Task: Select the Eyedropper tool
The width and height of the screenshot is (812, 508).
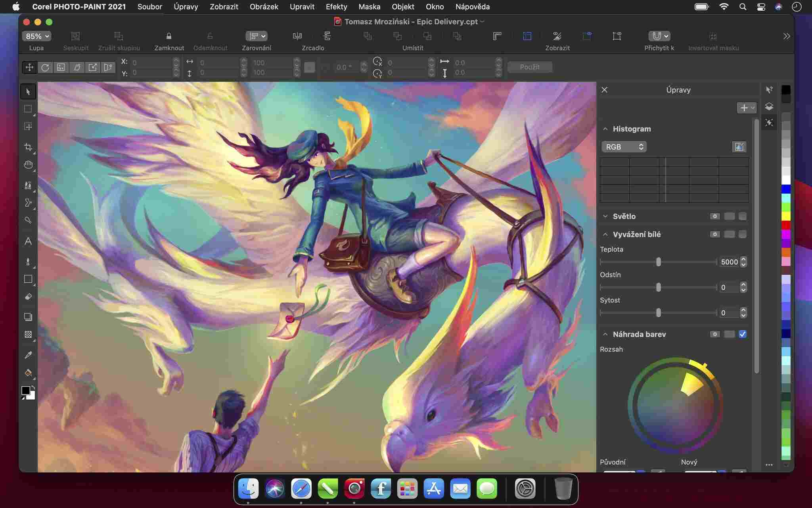Action: click(x=28, y=355)
